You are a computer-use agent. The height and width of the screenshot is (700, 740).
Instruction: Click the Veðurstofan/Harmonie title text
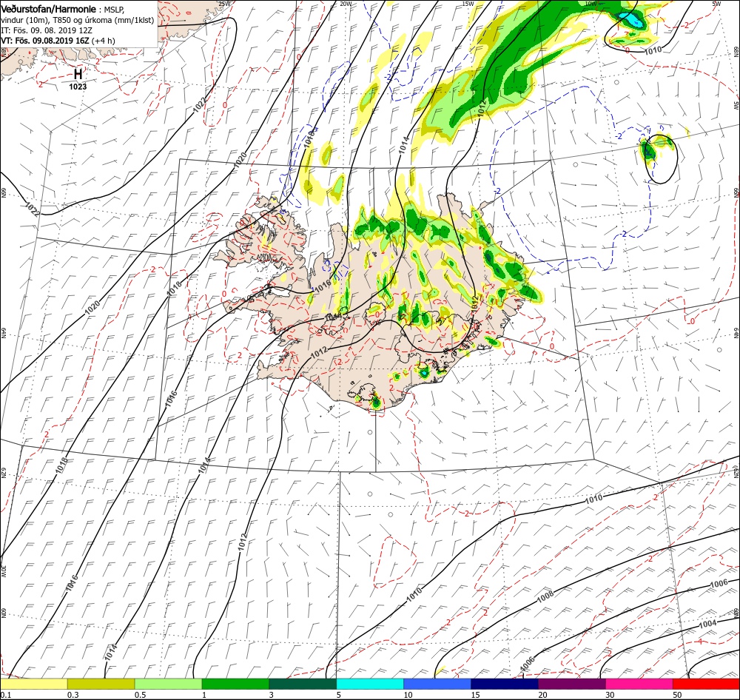click(49, 9)
